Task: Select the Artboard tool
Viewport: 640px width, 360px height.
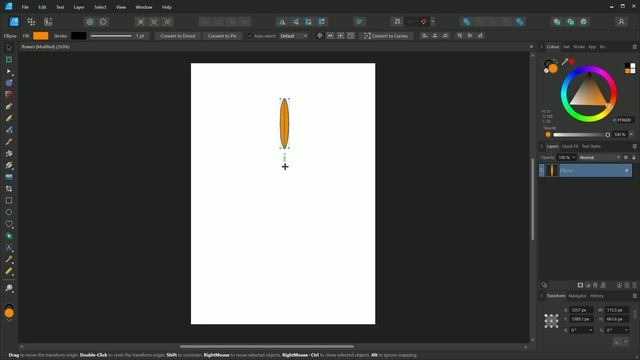Action: coord(9,60)
